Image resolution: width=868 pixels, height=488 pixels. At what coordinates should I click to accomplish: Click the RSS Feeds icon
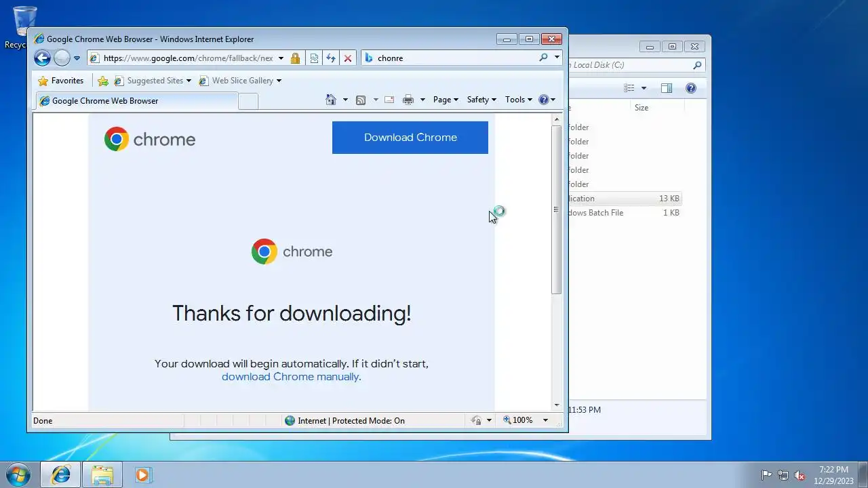[361, 100]
